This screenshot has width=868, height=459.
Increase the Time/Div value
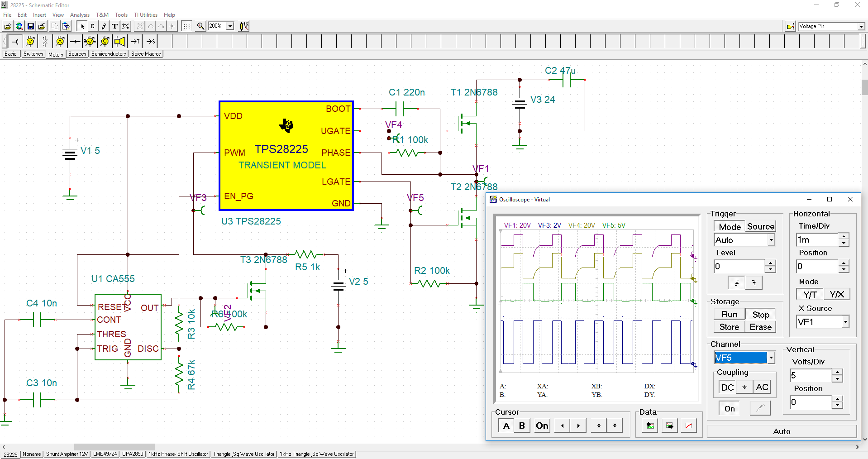click(x=844, y=236)
